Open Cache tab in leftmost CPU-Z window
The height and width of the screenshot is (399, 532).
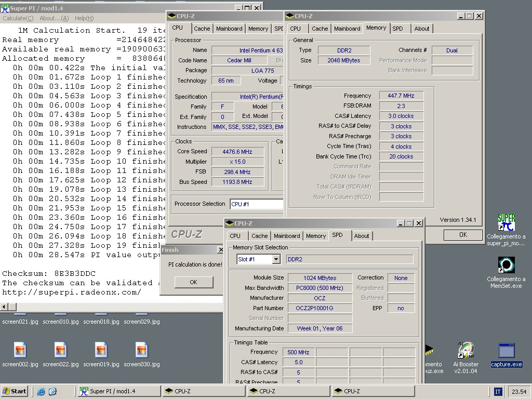(x=202, y=29)
